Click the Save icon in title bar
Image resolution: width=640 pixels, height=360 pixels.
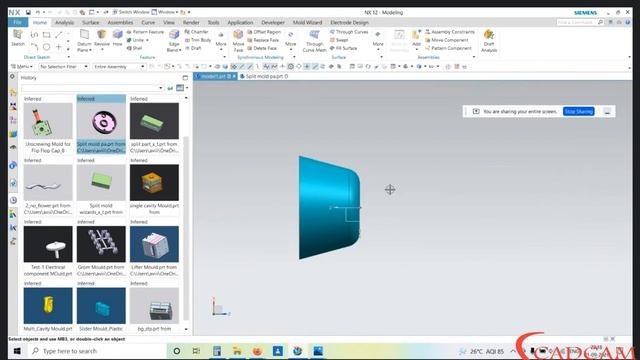point(28,13)
